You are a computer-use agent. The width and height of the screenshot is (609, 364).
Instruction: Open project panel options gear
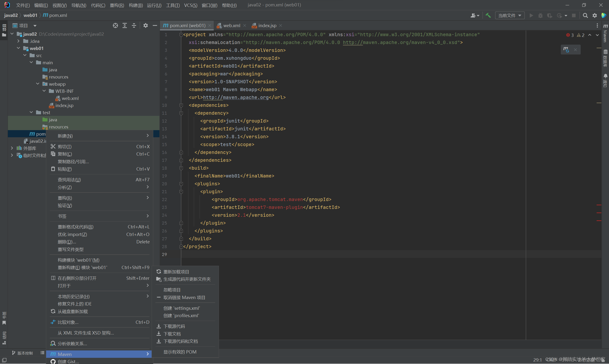pos(145,25)
